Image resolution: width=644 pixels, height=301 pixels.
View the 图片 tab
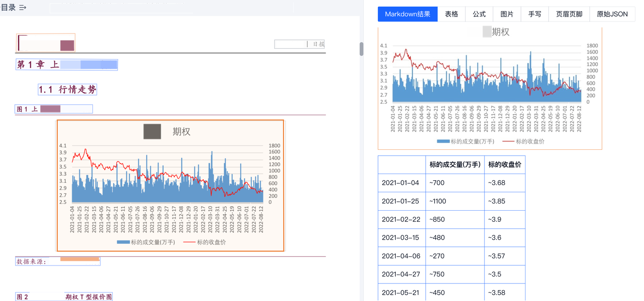(x=506, y=14)
